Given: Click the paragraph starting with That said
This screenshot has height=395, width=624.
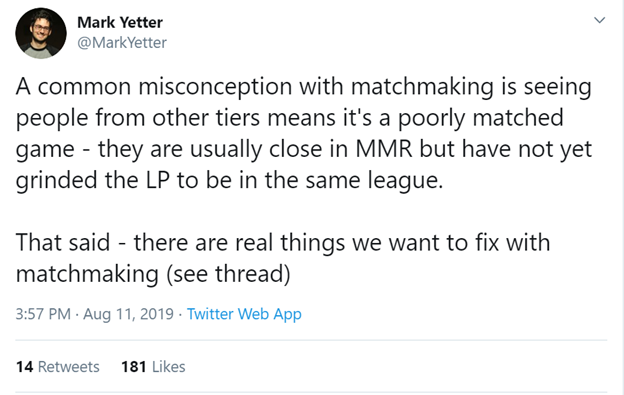Looking at the screenshot, I should [283, 258].
